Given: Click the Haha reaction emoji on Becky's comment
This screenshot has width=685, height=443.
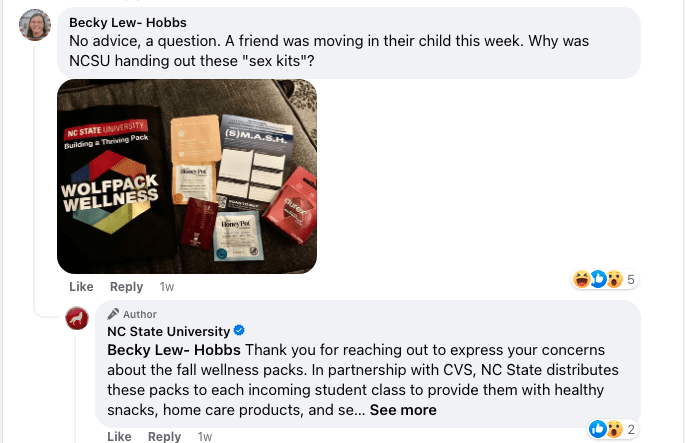Looking at the screenshot, I should pyautogui.click(x=581, y=279).
